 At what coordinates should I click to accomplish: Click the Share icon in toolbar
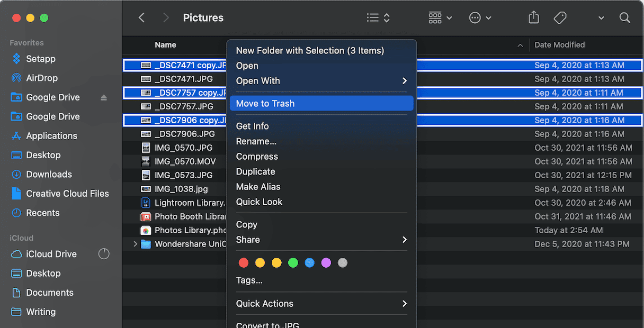[x=533, y=18]
